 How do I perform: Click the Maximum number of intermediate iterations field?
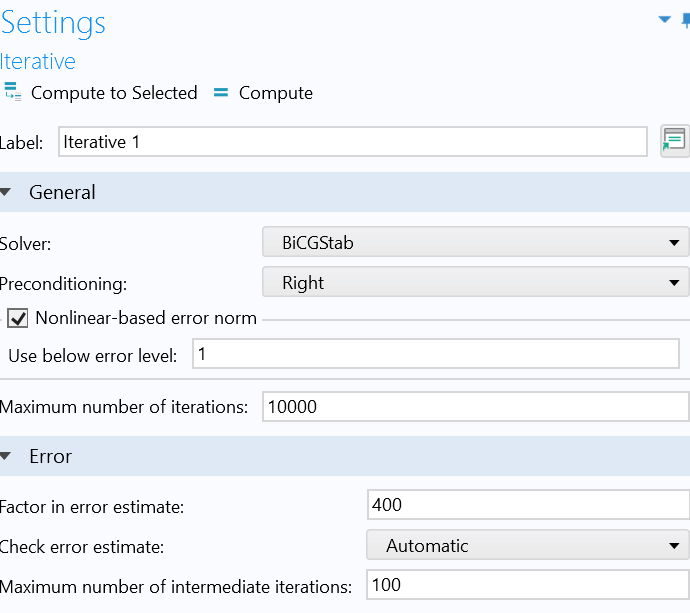[x=528, y=585]
